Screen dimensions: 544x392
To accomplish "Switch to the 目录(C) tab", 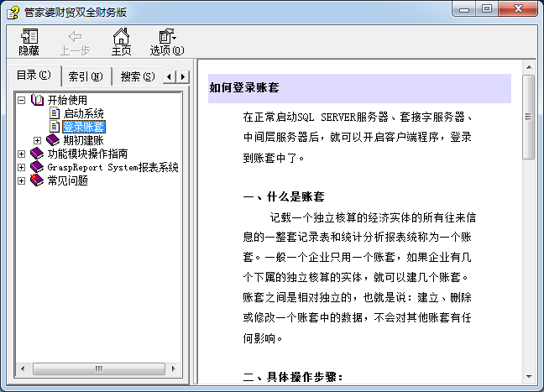I will click(x=34, y=75).
